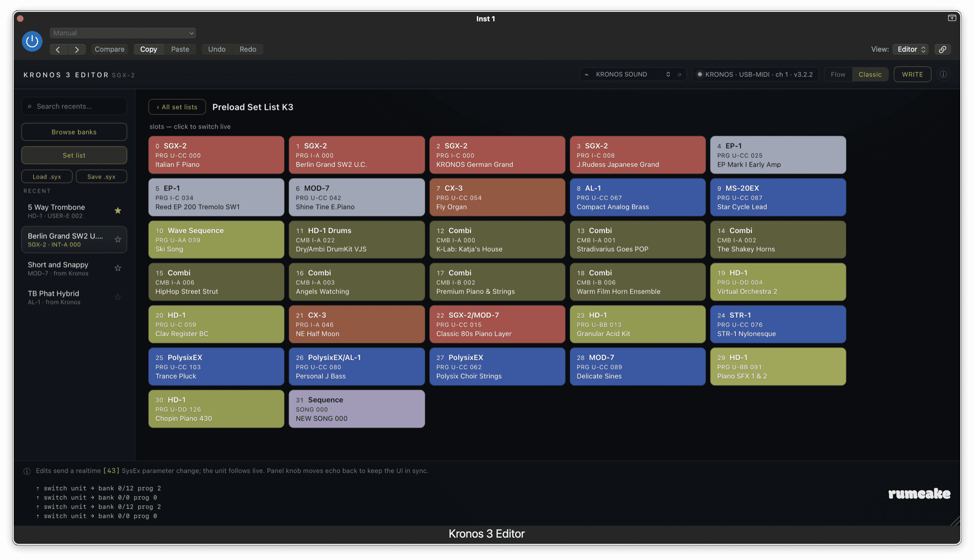
Task: Go to next preset arrow
Action: [76, 49]
